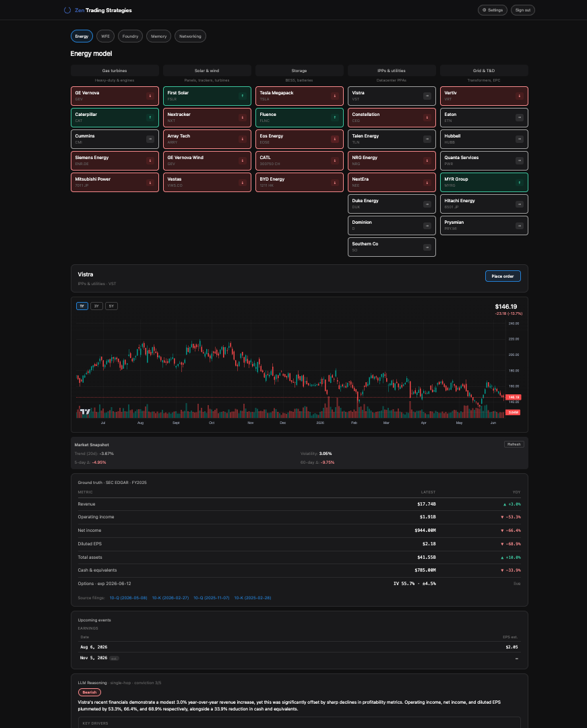587x728 pixels.
Task: Click the down arrow on GE Vernova card
Action: [x=150, y=96]
